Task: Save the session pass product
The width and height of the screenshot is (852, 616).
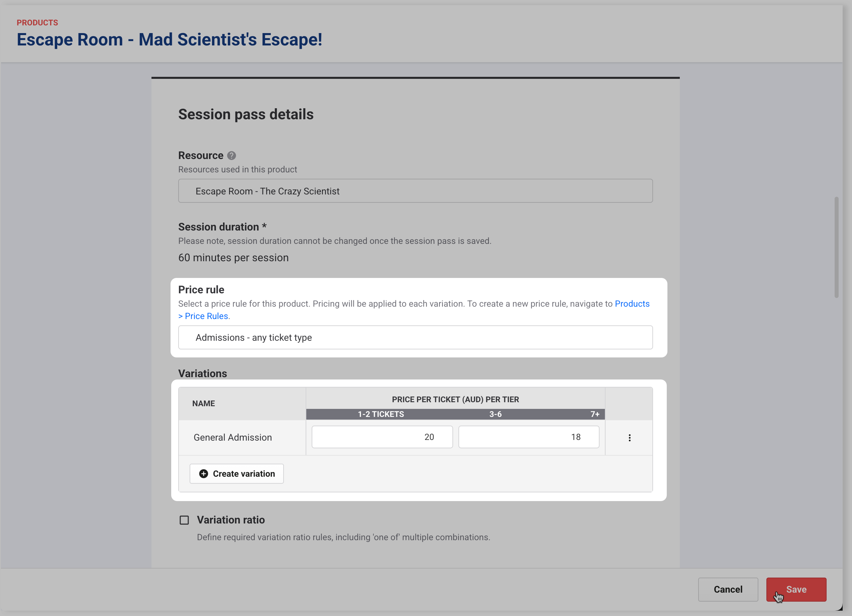Action: [x=796, y=589]
